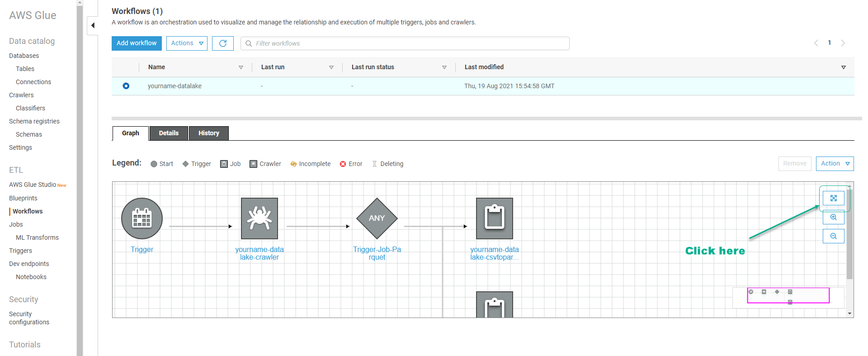
Task: Open Databases in the sidebar
Action: (x=24, y=56)
